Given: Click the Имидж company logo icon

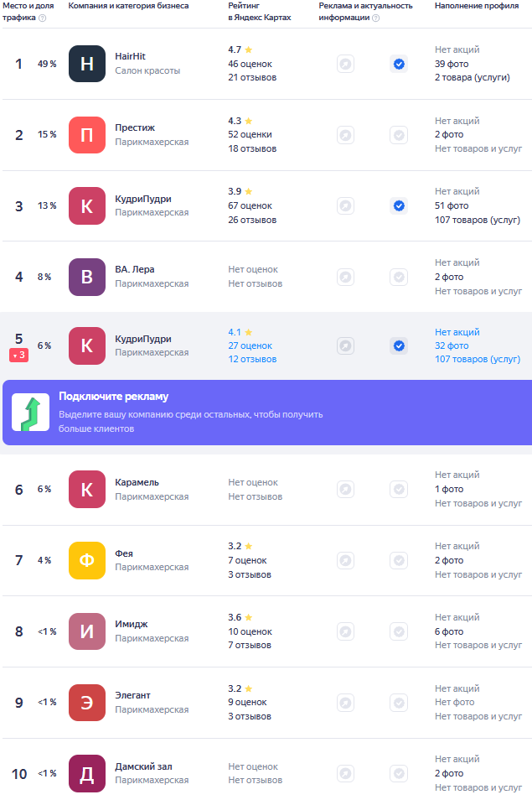Looking at the screenshot, I should [x=87, y=631].
